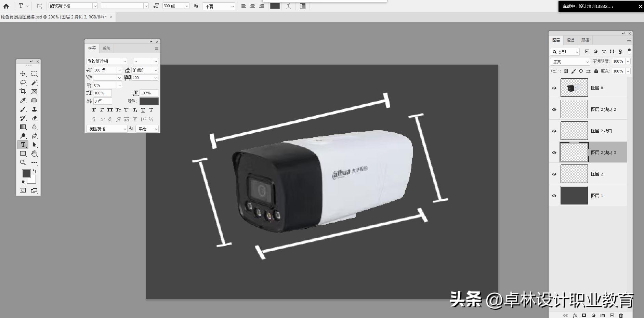Select the Crop tool
This screenshot has width=644, height=318.
click(23, 91)
